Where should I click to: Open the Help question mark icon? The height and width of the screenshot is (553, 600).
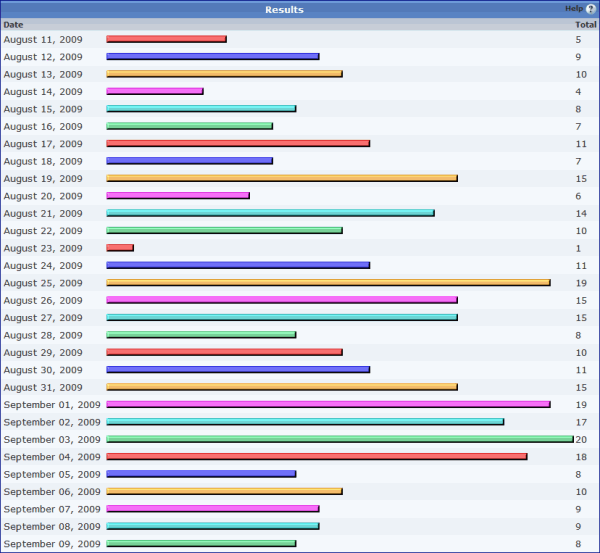click(590, 9)
